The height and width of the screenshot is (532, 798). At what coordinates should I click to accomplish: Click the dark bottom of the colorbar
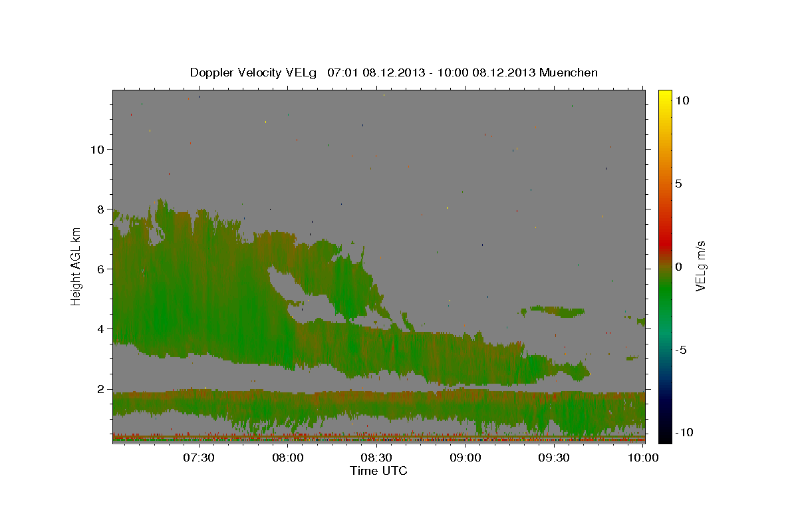click(x=665, y=432)
